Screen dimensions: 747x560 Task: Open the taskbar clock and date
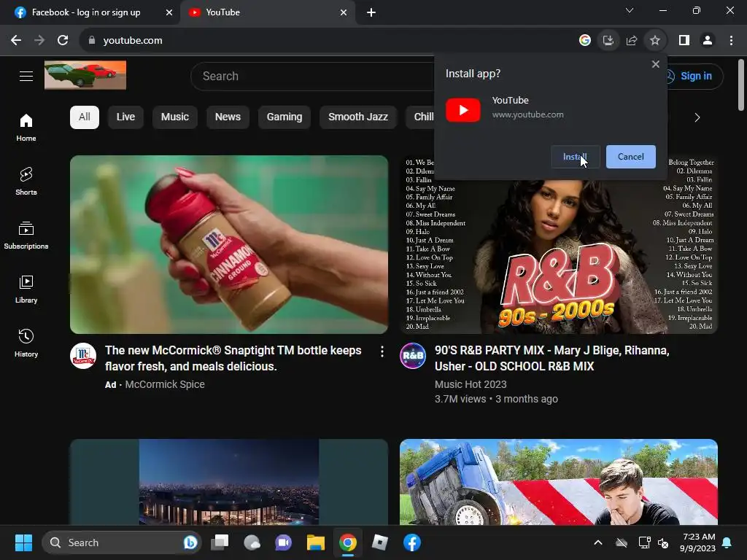[698, 542]
